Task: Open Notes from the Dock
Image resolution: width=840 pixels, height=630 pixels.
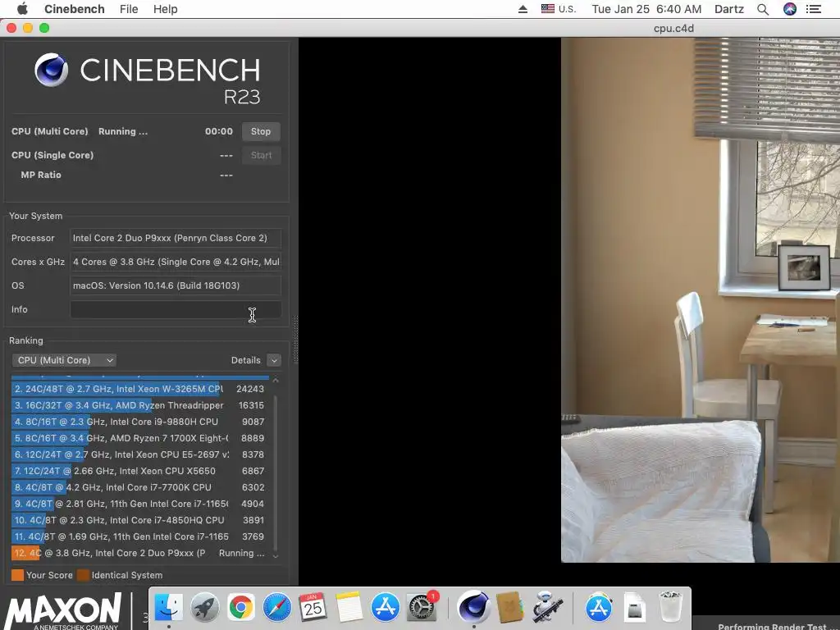Action: point(349,607)
